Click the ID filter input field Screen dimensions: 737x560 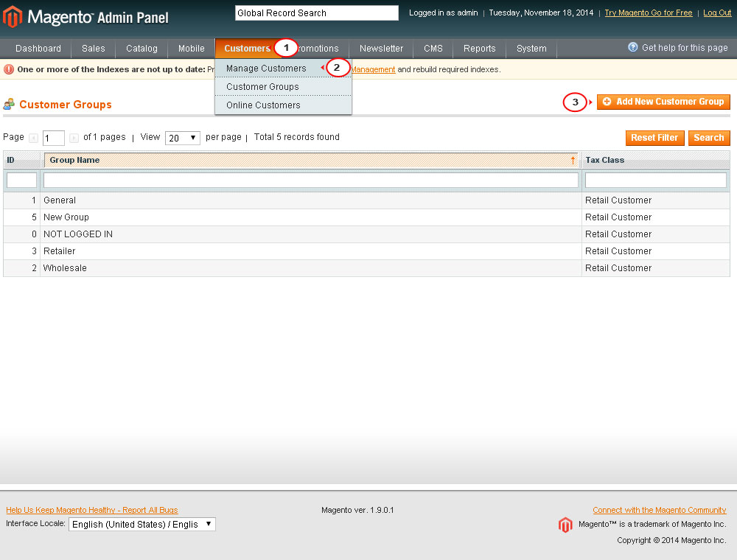(x=21, y=180)
